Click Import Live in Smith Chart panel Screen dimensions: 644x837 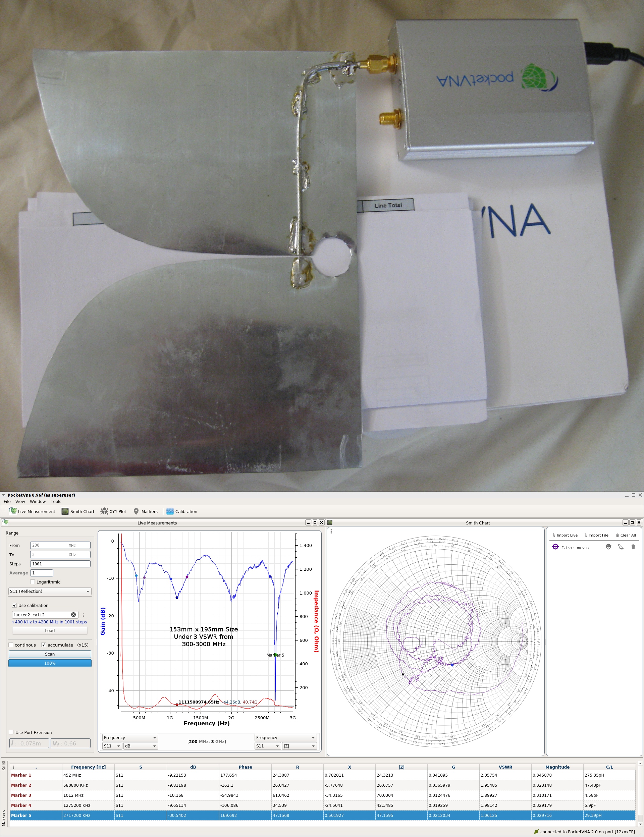point(565,535)
